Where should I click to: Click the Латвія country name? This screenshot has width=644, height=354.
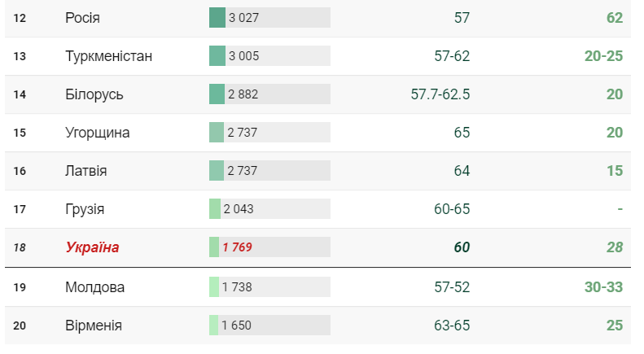tap(86, 171)
